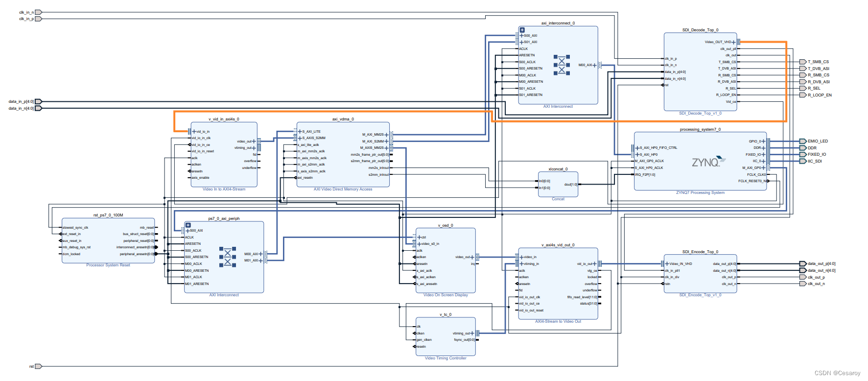Select the SDI_Encode_Top_0 block title

[x=700, y=252]
